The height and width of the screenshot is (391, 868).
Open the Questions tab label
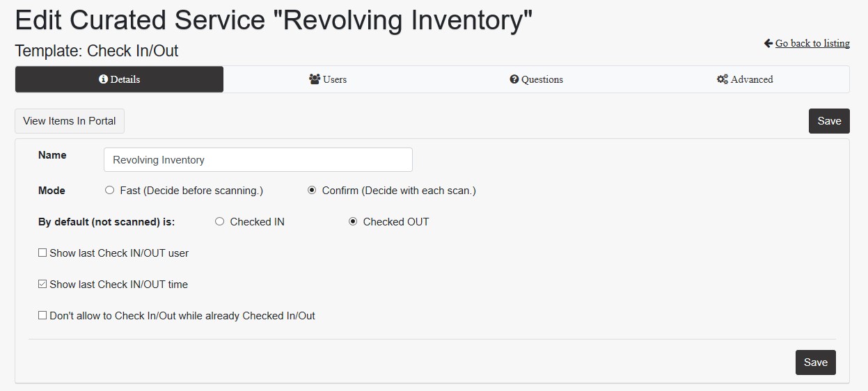(542, 79)
